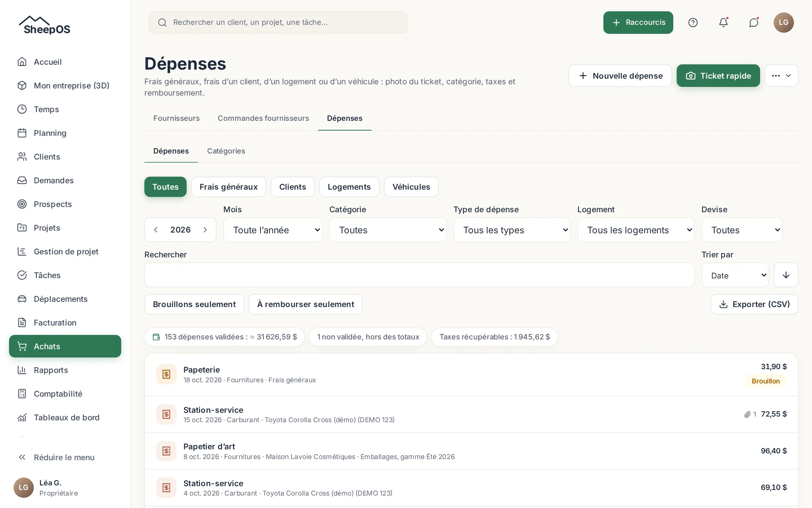This screenshot has height=508, width=812.
Task: Open the Clients section
Action: click(x=65, y=157)
